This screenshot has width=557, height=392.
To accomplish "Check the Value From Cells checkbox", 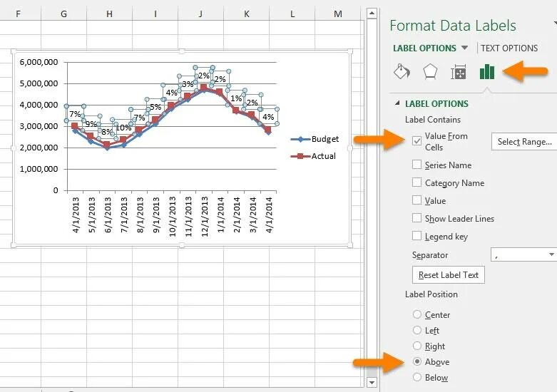I will 417,140.
